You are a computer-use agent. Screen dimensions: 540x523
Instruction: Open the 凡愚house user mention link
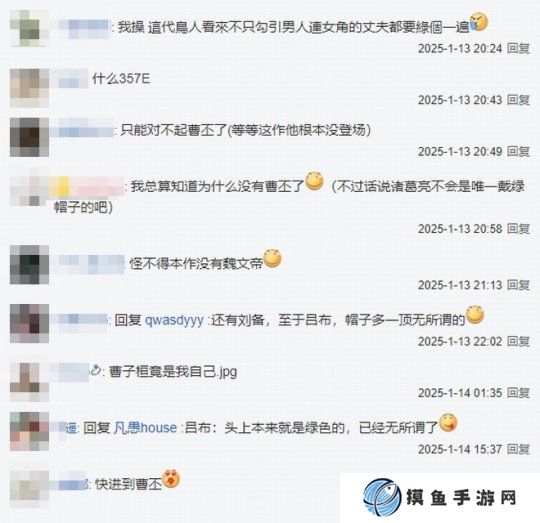coord(145,428)
